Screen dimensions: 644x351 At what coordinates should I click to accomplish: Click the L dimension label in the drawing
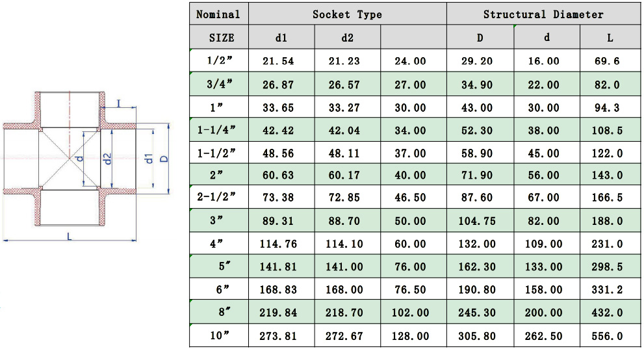tap(70, 236)
